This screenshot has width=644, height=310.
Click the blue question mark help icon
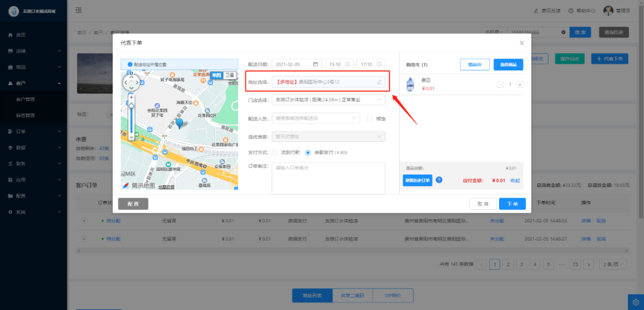click(x=439, y=180)
